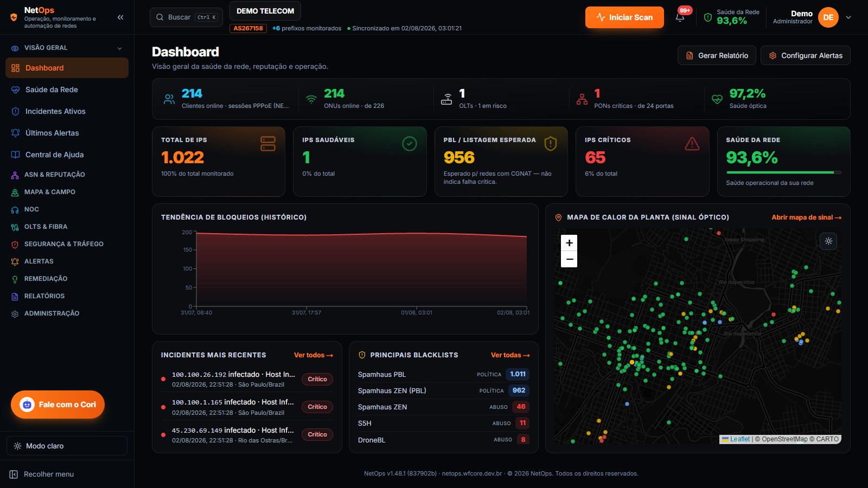Click the NetOps shield logo icon
Image resolution: width=868 pixels, height=488 pixels.
(14, 17)
